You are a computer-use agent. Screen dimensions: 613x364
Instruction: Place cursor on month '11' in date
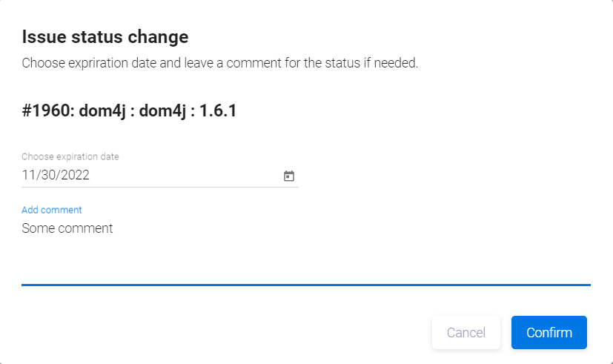pyautogui.click(x=29, y=176)
